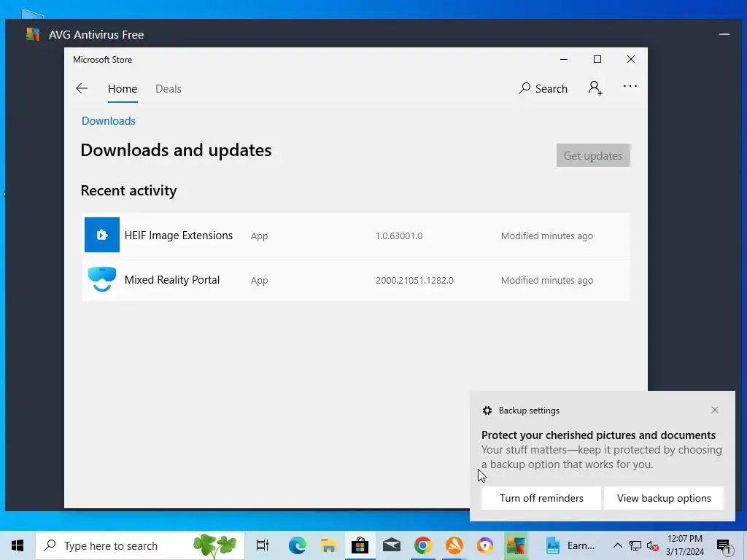The width and height of the screenshot is (747, 560).
Task: Click version 2000.21051.1282.0 text
Action: (414, 281)
